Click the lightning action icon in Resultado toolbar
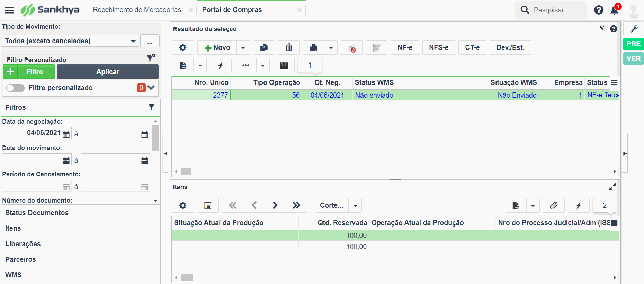 point(221,65)
